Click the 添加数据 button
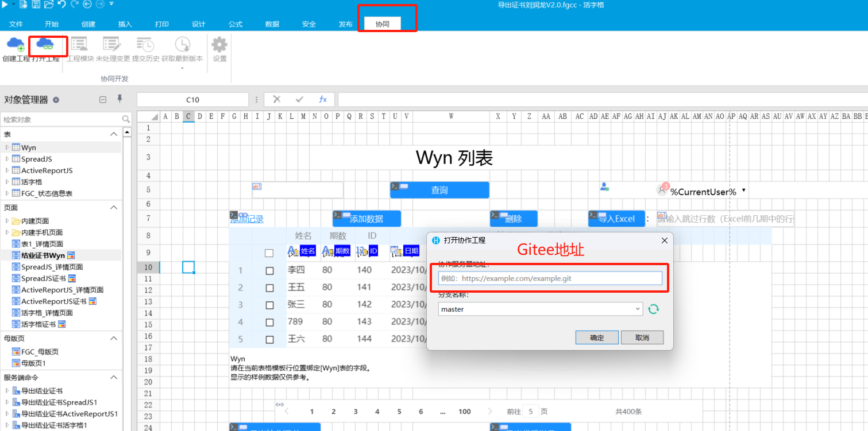868x431 pixels. (x=367, y=219)
